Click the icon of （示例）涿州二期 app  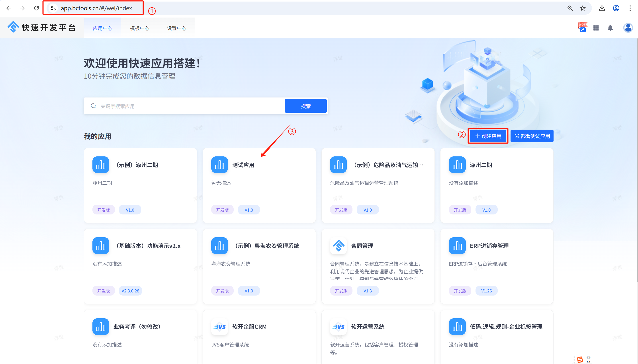coord(101,165)
